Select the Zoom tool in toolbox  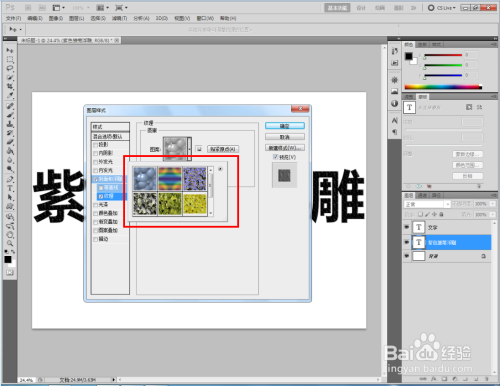pos(10,243)
